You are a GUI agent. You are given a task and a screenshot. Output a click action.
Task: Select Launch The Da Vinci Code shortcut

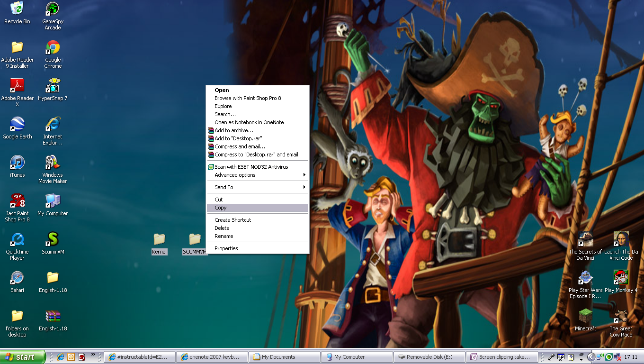point(621,246)
